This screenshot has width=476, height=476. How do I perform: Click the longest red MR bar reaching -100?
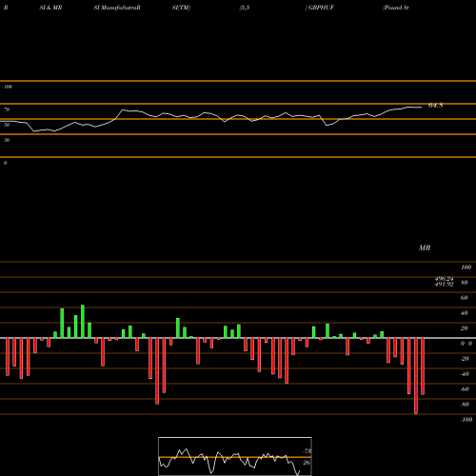pos(416,376)
